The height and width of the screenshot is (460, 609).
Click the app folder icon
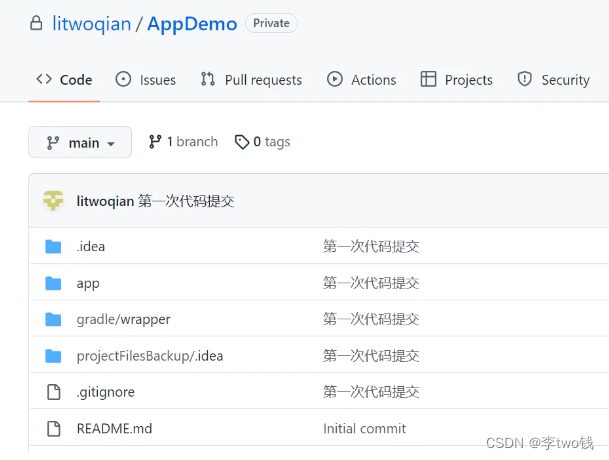tap(54, 283)
